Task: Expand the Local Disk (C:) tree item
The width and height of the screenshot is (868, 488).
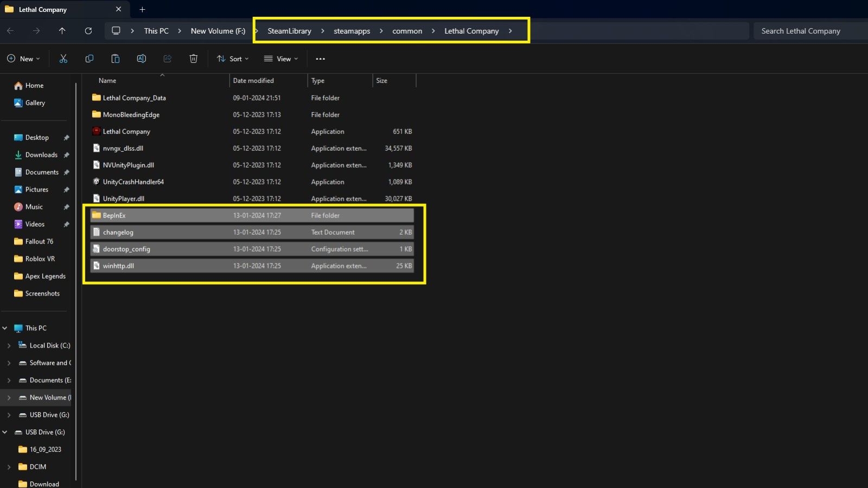Action: [8, 345]
